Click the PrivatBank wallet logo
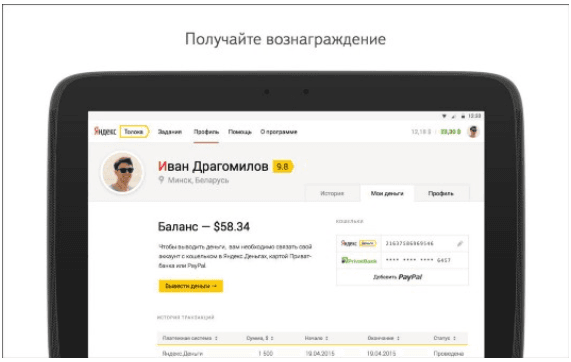The height and width of the screenshot is (362, 571). tap(359, 260)
